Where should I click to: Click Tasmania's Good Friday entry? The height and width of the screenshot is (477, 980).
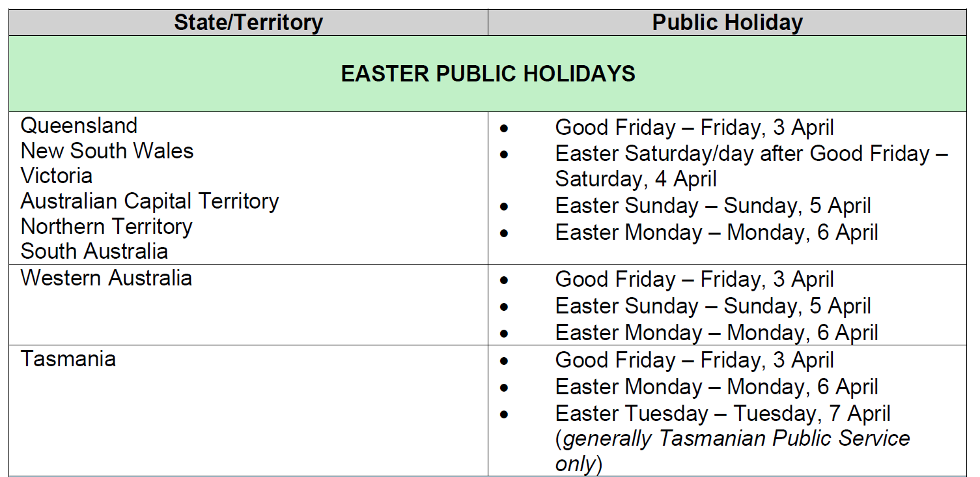[694, 360]
